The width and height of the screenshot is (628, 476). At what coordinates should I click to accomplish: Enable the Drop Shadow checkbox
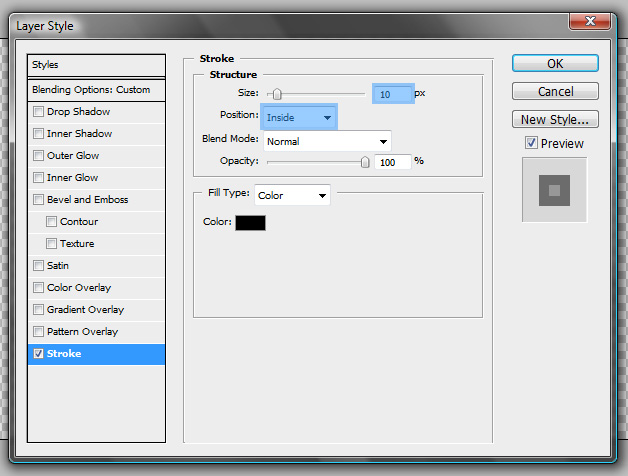38,111
